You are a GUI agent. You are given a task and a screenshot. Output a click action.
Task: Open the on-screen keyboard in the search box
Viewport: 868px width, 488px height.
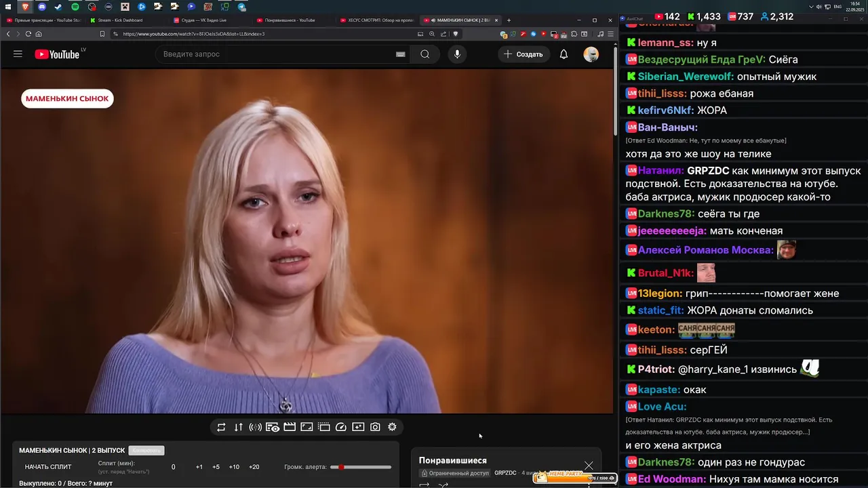coord(401,54)
